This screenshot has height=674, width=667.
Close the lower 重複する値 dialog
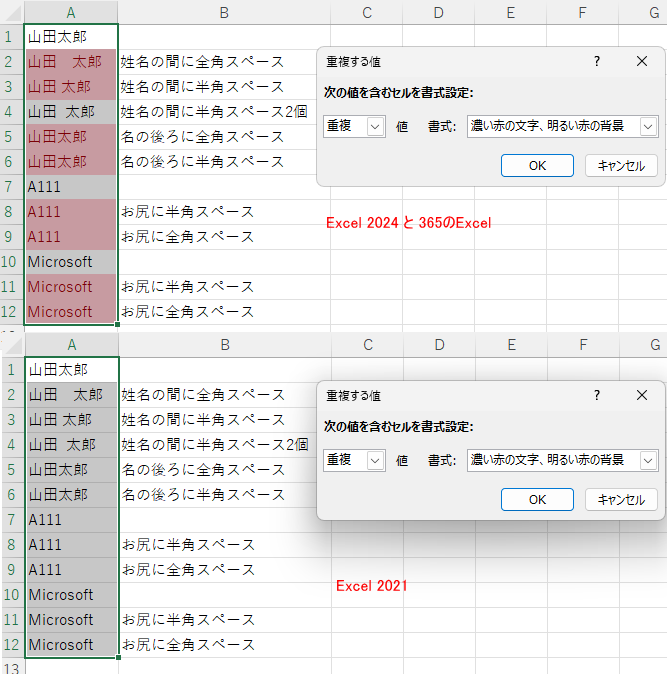(642, 395)
